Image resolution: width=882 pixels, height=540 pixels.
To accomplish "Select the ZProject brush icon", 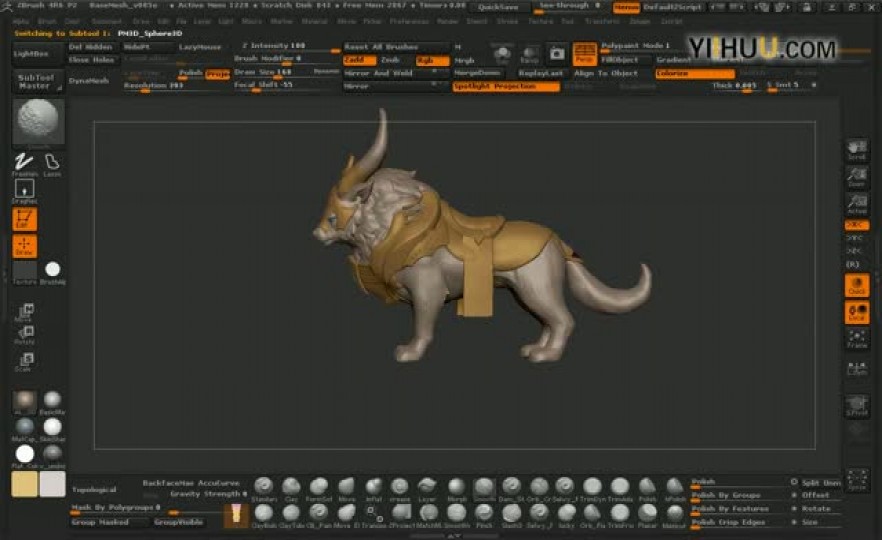I will click(401, 515).
